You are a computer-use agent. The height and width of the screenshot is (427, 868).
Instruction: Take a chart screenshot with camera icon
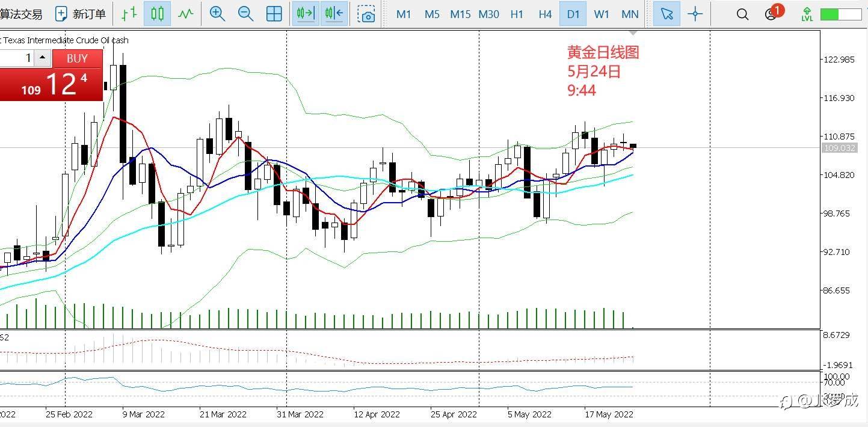point(366,14)
